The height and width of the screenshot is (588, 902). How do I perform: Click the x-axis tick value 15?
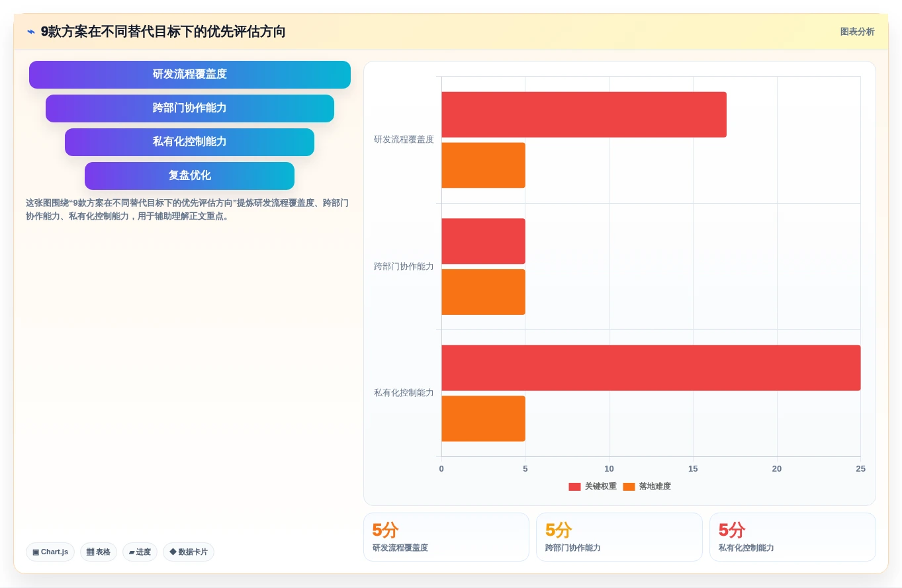[x=693, y=469]
